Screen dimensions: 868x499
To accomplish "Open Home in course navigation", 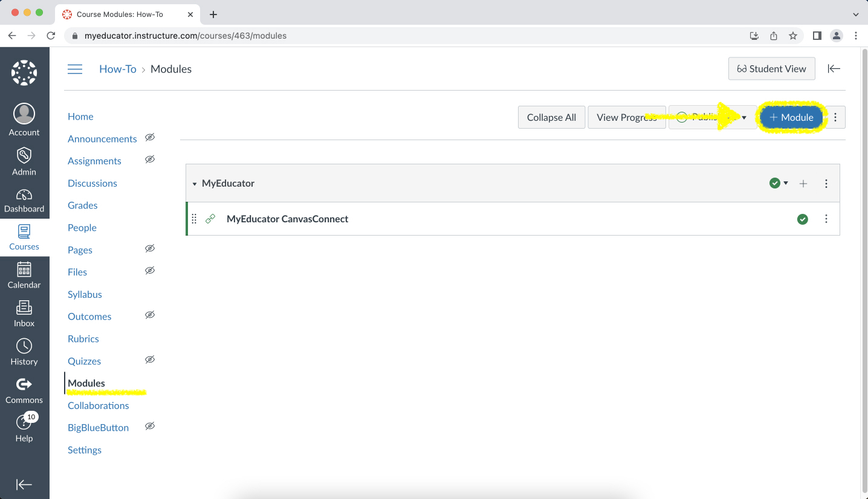I will pyautogui.click(x=80, y=117).
